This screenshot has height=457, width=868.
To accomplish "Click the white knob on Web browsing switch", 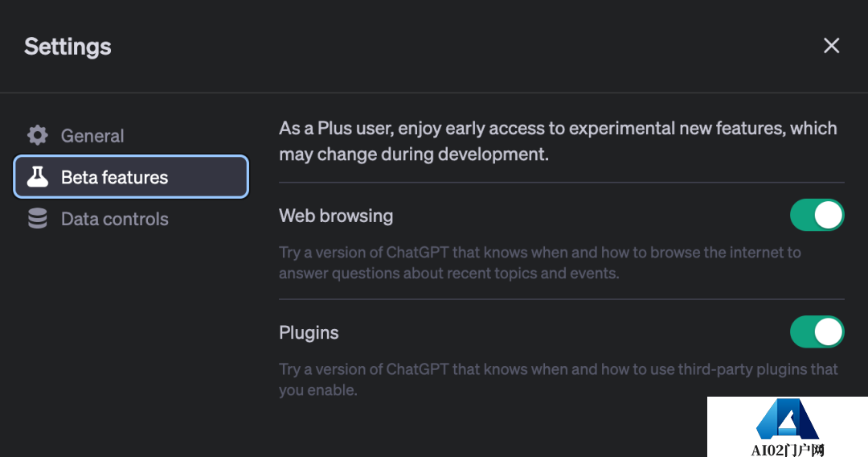I will click(829, 216).
